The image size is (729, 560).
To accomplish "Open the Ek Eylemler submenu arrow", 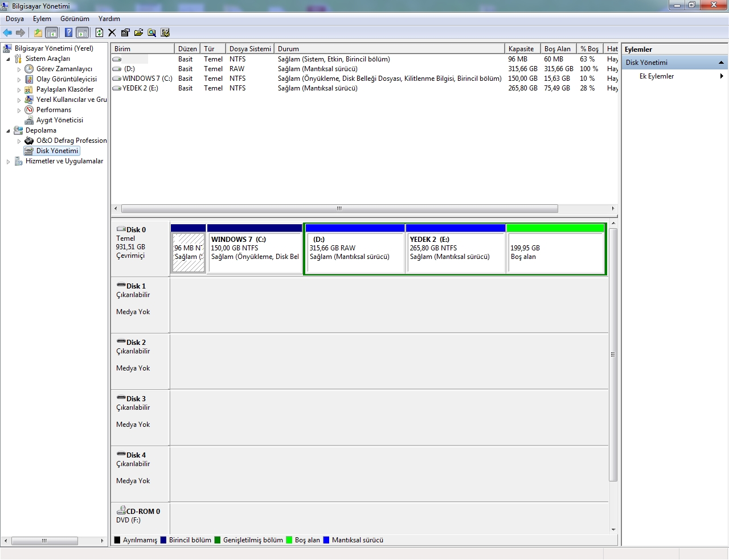I will 722,76.
